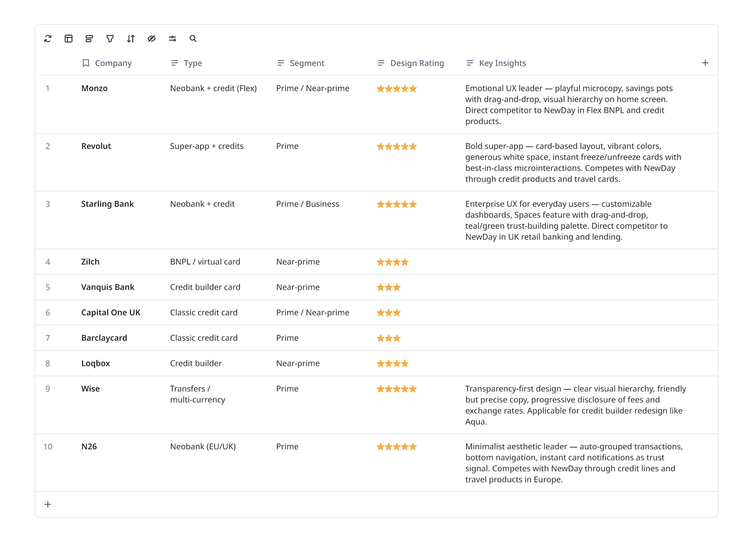Click the row number for Starling Bank
This screenshot has width=756, height=535.
coord(48,204)
